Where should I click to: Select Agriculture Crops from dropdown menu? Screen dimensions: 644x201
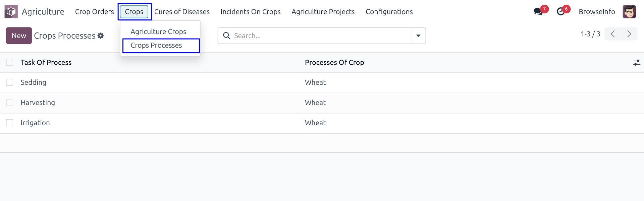(x=158, y=31)
